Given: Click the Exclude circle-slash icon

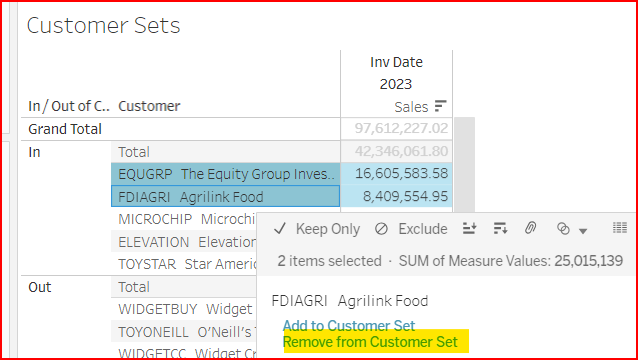Looking at the screenshot, I should (381, 229).
